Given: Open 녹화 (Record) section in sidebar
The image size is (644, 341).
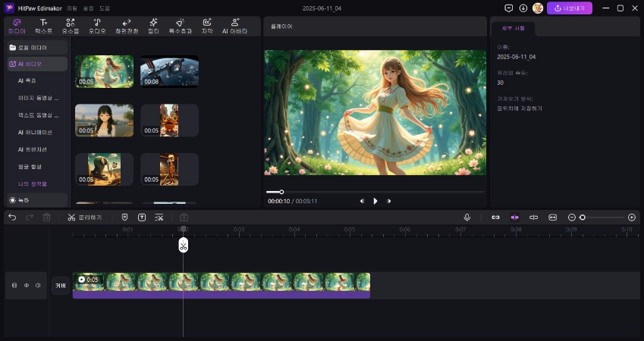Looking at the screenshot, I should click(x=37, y=200).
